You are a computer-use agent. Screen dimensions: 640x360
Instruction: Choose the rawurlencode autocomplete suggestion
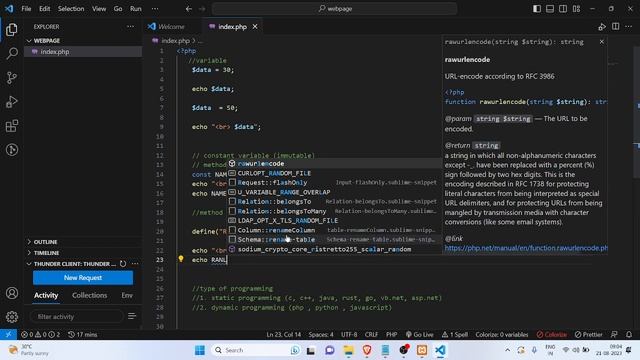pos(334,164)
